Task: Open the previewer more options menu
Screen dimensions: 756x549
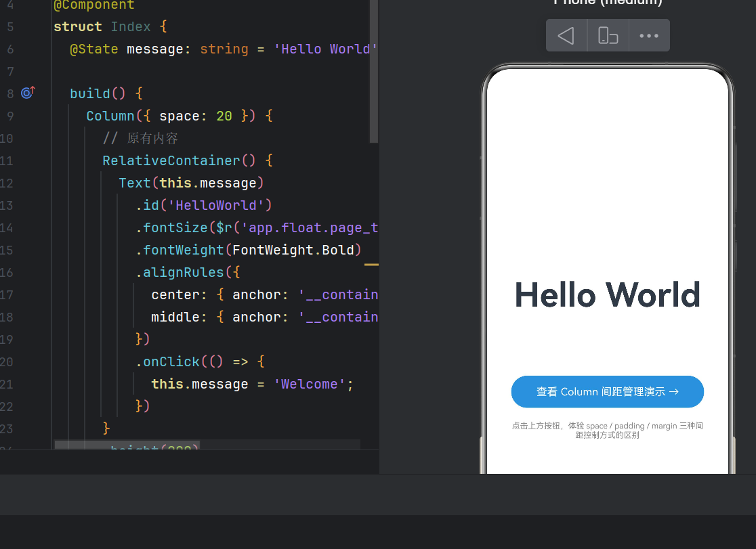Action: 649,36
